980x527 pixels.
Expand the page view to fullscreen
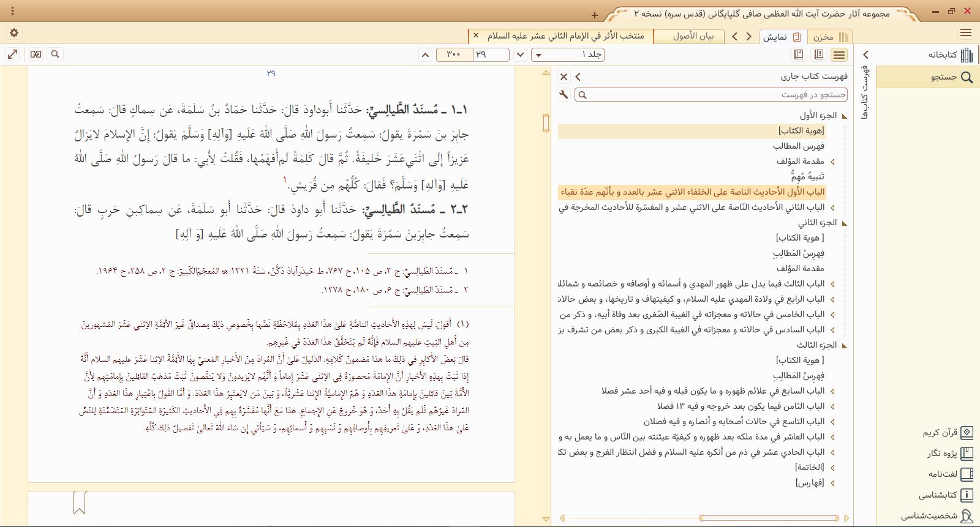[x=13, y=54]
